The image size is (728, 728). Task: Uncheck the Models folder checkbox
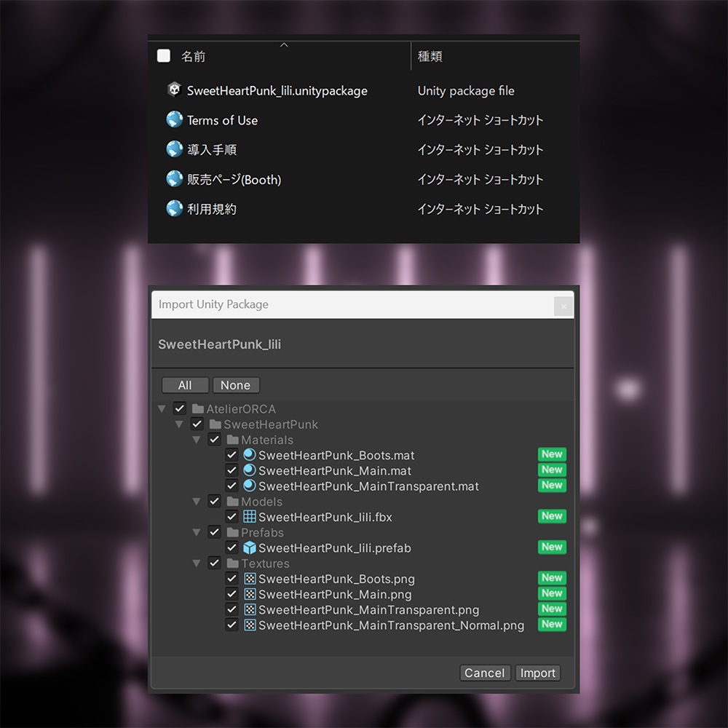pos(214,502)
